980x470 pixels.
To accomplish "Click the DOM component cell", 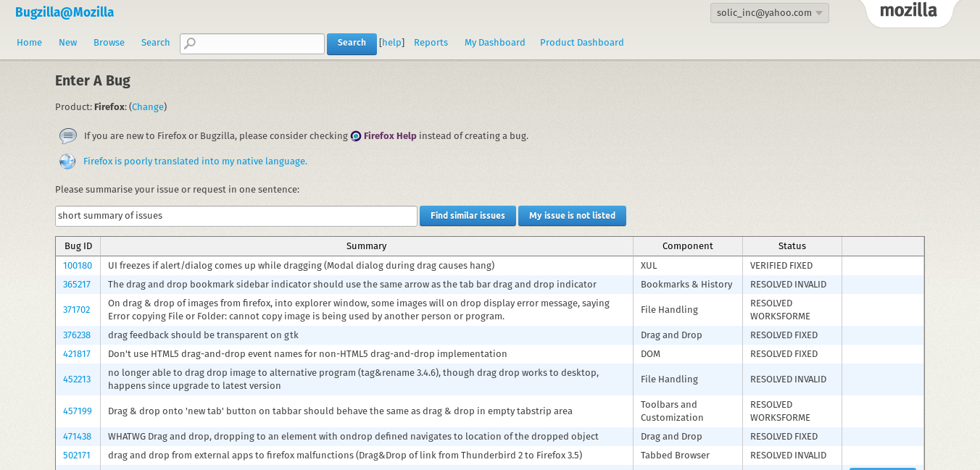I will [x=688, y=354].
